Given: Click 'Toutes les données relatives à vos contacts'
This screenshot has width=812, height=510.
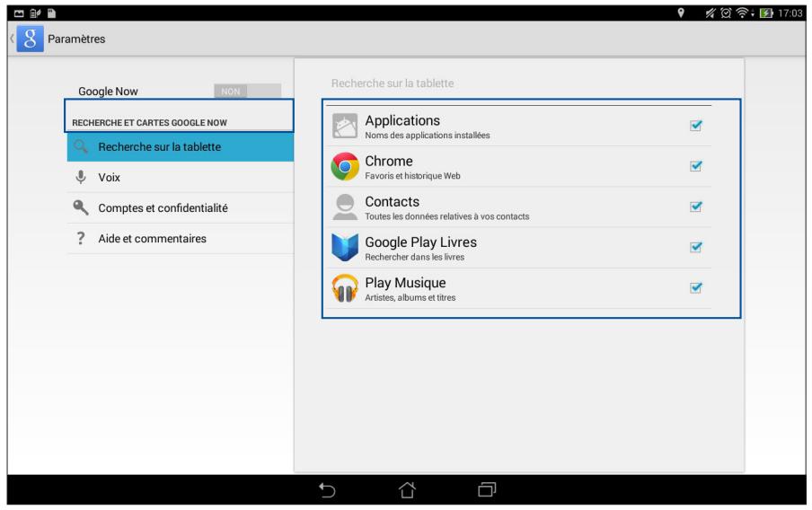Looking at the screenshot, I should click(x=447, y=216).
